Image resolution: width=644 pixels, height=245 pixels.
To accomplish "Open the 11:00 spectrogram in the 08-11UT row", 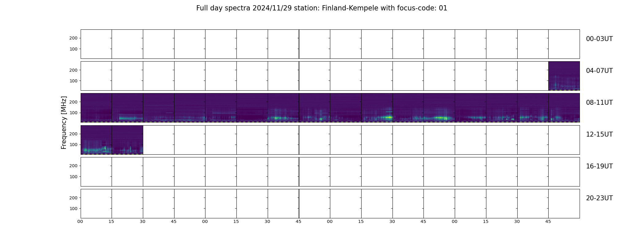I will pyautogui.click(x=470, y=108).
